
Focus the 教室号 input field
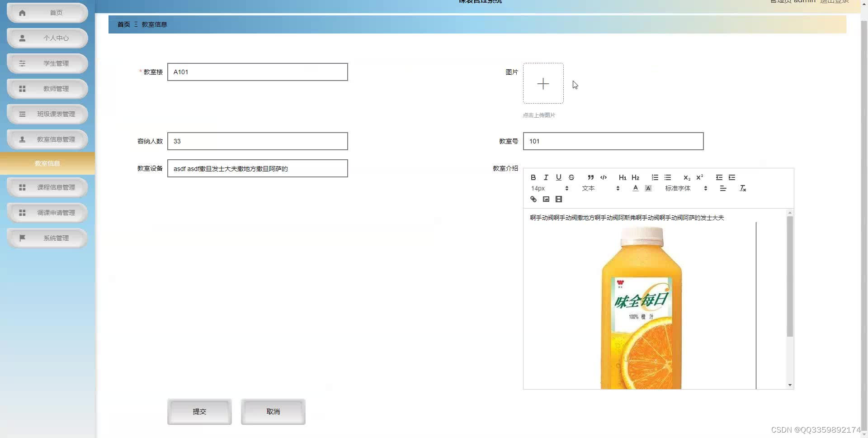pyautogui.click(x=613, y=141)
